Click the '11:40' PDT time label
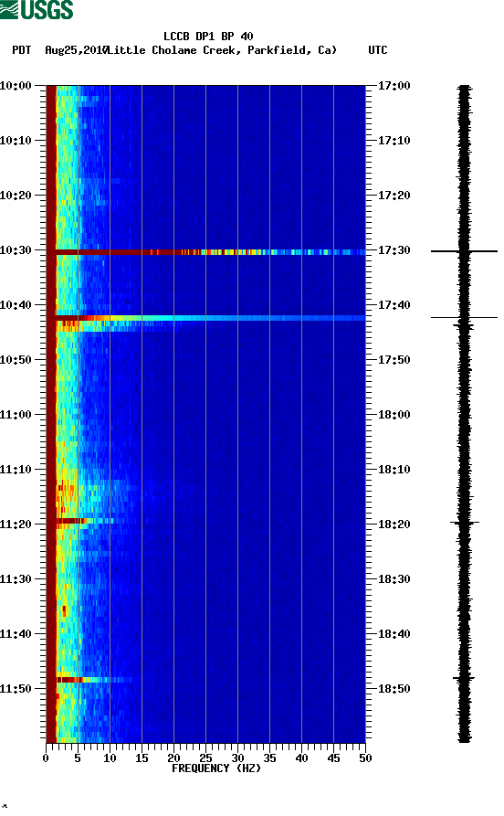This screenshot has width=504, height=816. (16, 634)
